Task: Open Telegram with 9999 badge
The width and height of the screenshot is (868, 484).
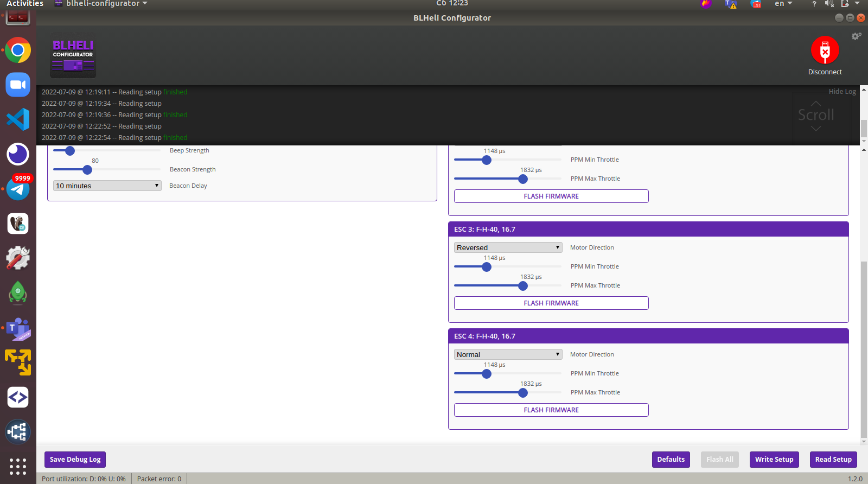Action: pyautogui.click(x=18, y=189)
